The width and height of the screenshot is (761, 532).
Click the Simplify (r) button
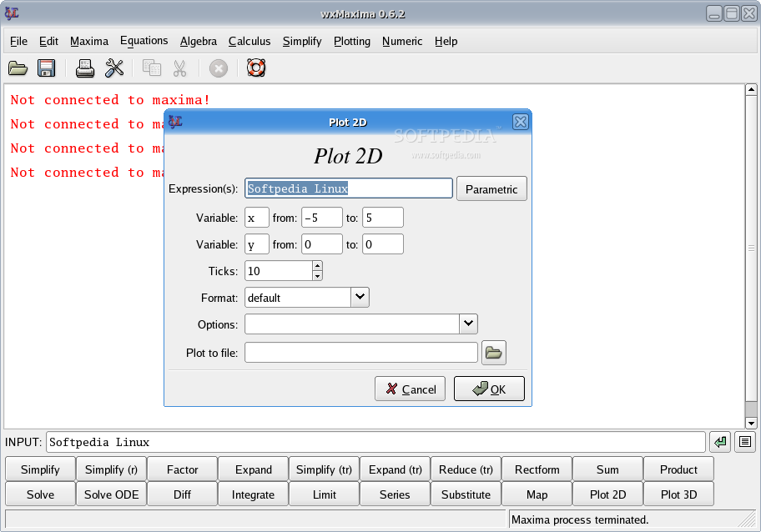point(111,469)
